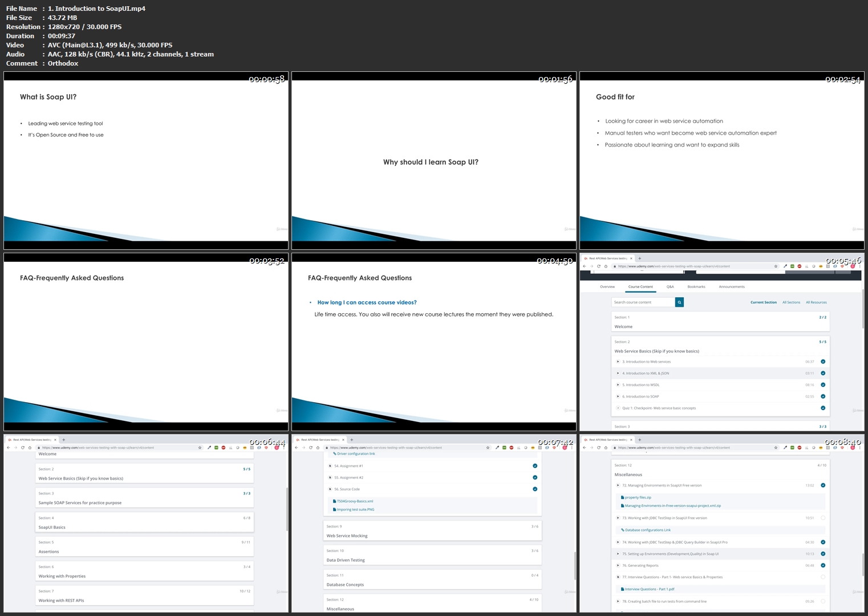Click the bookmark star in the 05:46 frame
The image size is (868, 616).
click(x=776, y=266)
